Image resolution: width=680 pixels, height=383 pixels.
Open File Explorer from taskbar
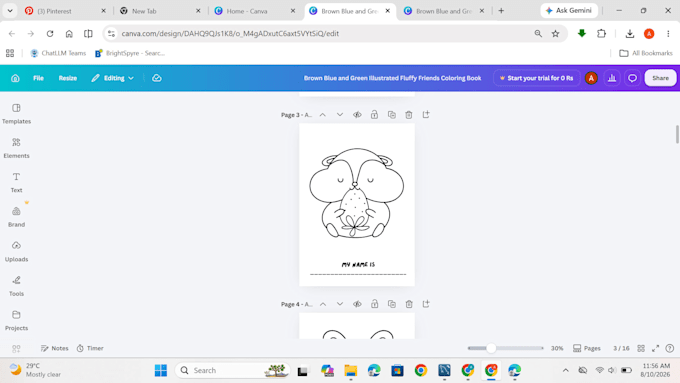point(350,370)
